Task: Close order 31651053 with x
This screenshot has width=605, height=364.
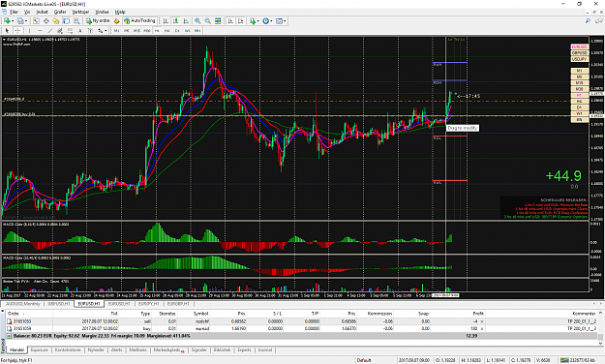Action: coord(481,321)
